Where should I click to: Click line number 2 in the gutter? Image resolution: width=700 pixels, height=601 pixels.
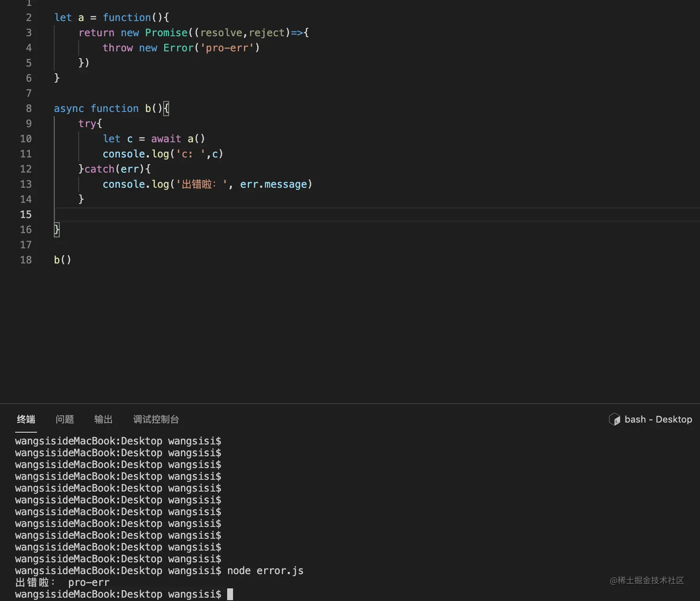pos(29,18)
